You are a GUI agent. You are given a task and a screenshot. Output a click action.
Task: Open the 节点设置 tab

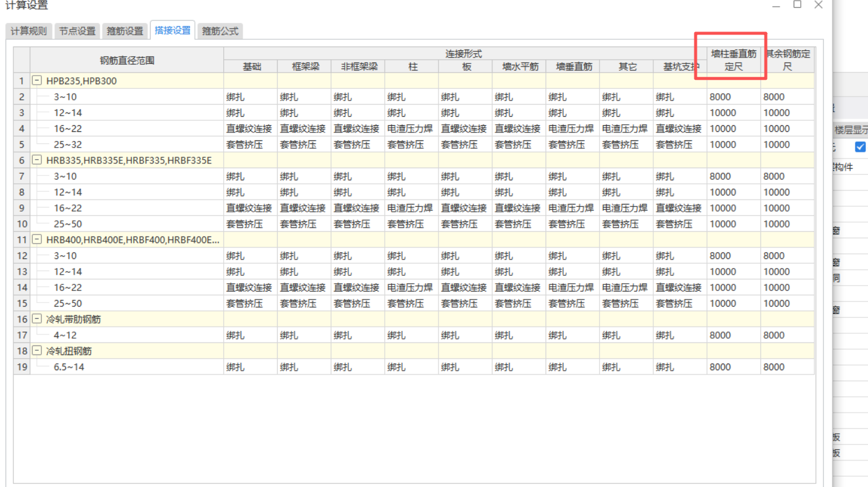pos(77,31)
